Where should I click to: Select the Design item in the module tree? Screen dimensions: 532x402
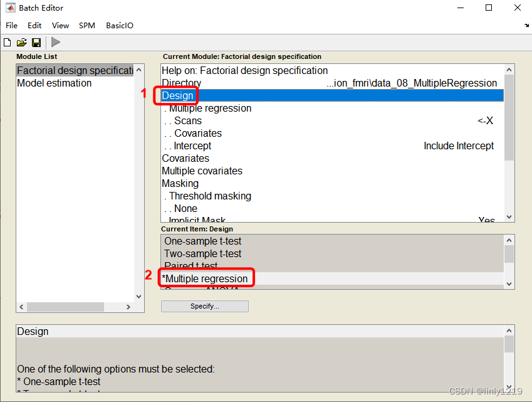pos(176,95)
